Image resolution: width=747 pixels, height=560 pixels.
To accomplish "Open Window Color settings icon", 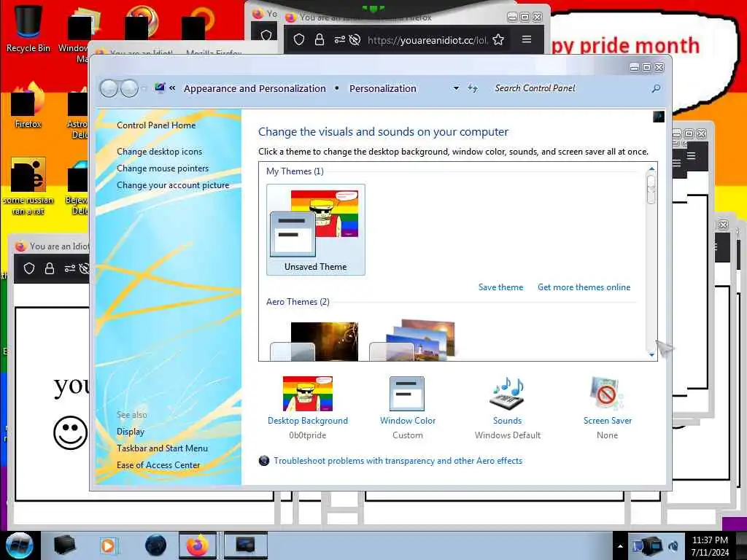I will (407, 394).
